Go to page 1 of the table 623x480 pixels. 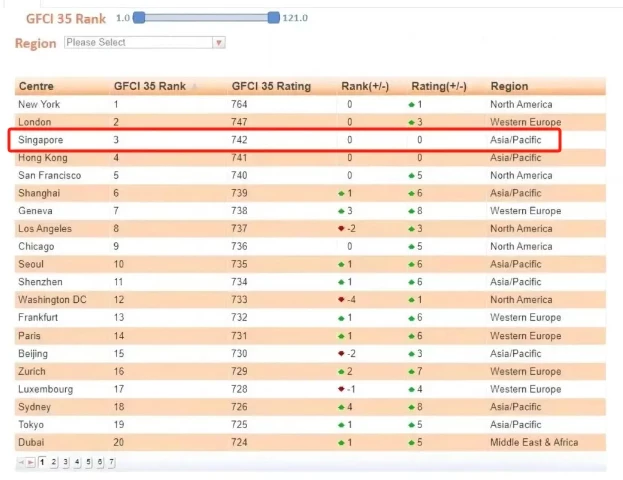pos(42,462)
